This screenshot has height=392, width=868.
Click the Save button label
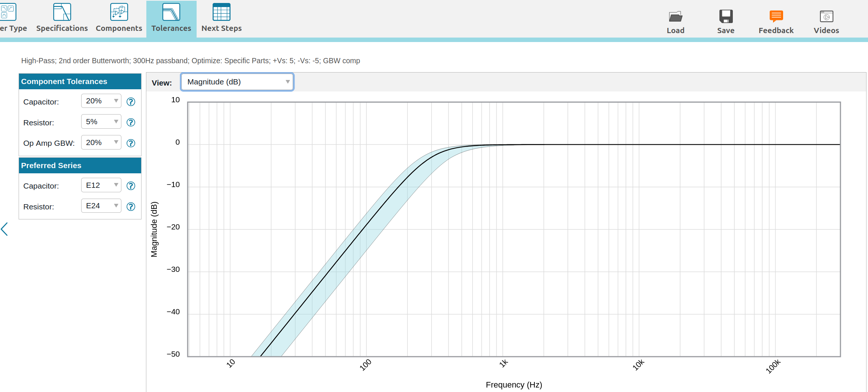[x=726, y=30]
